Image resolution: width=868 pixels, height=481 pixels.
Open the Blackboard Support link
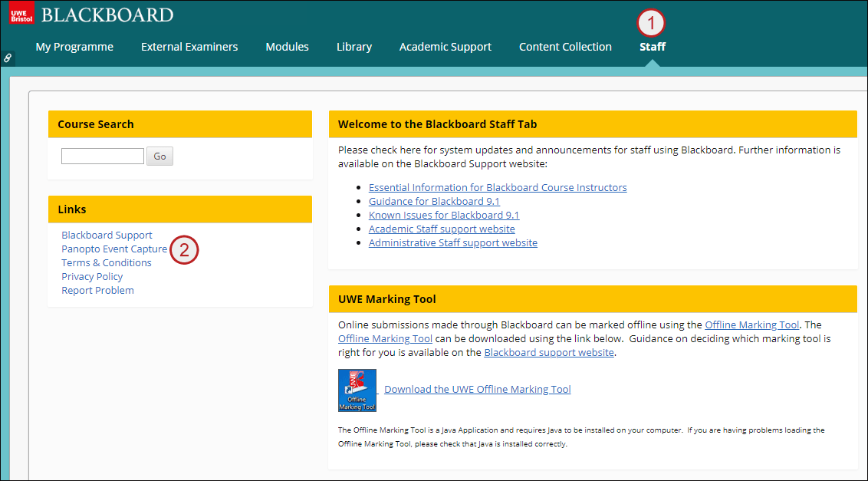[107, 235]
